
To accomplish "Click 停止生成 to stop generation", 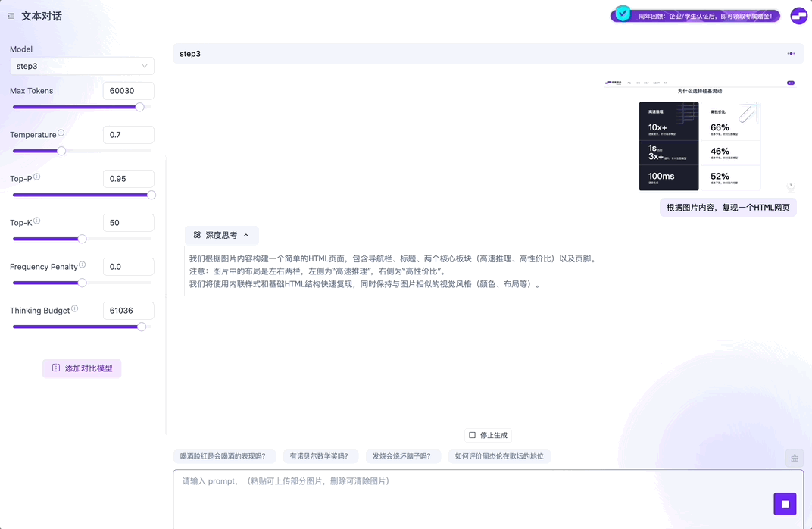I will [488, 435].
